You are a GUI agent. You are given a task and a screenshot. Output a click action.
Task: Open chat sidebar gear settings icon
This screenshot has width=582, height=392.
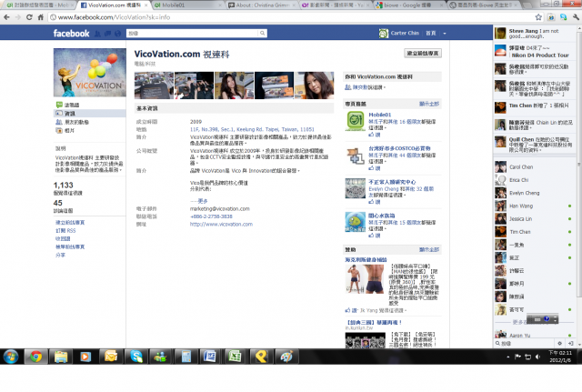click(560, 344)
